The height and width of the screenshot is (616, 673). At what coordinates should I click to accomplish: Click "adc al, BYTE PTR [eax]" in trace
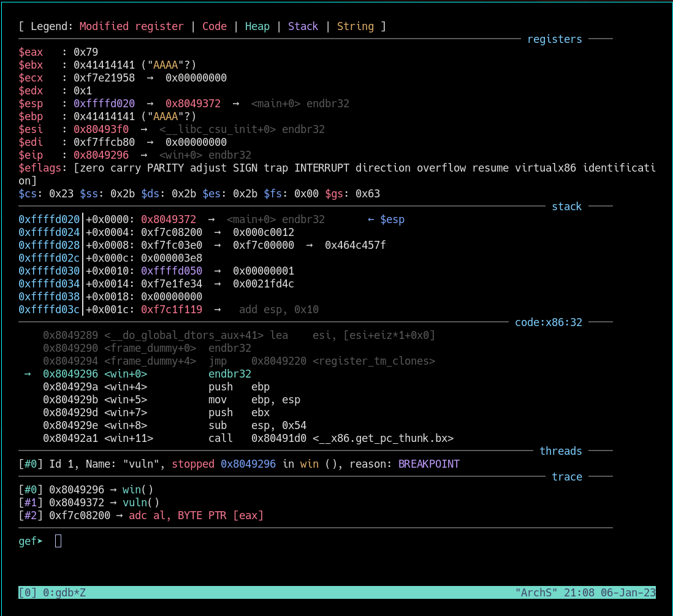click(196, 515)
